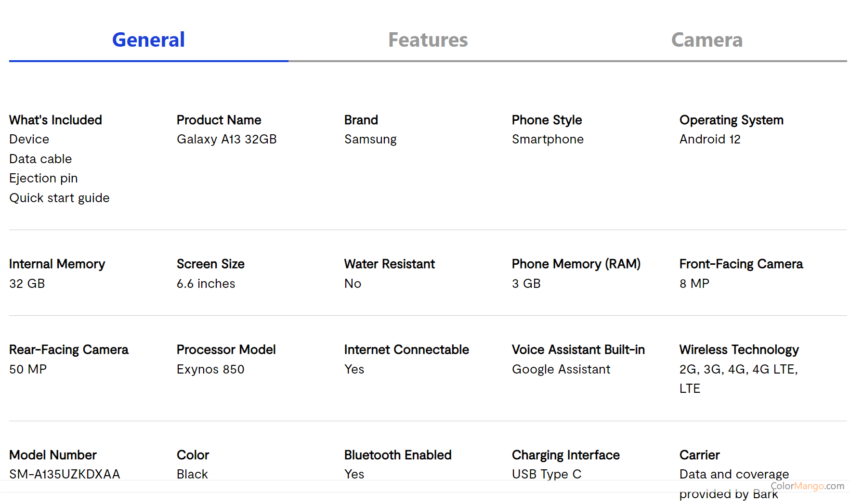Select the Android 12 operating system text
850x504 pixels.
(x=710, y=139)
